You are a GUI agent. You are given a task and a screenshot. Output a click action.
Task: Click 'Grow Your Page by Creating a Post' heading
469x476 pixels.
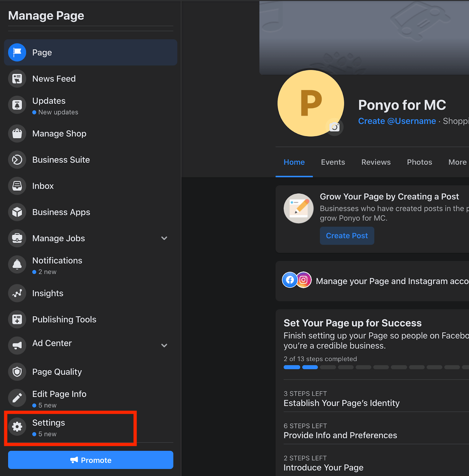coord(389,197)
